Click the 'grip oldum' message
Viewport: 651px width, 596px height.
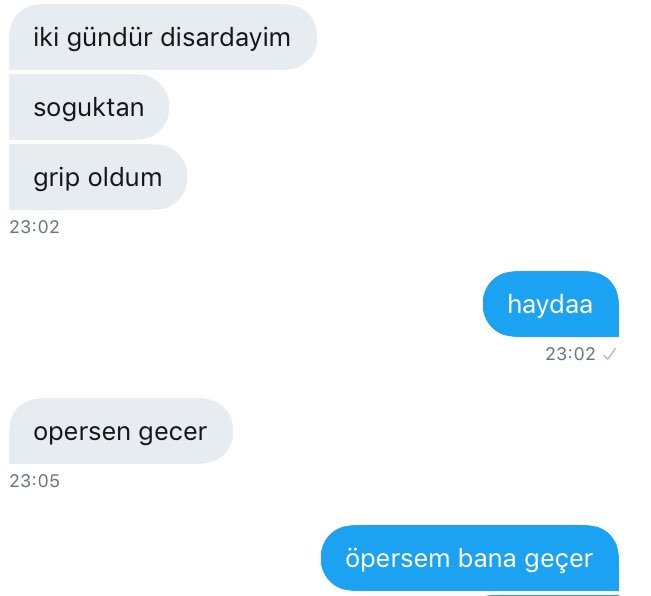click(x=98, y=177)
